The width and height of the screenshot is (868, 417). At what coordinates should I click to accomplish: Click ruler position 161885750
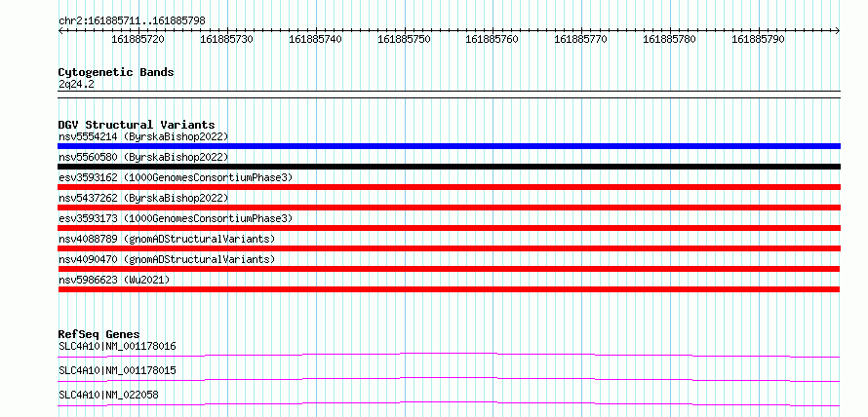click(404, 39)
